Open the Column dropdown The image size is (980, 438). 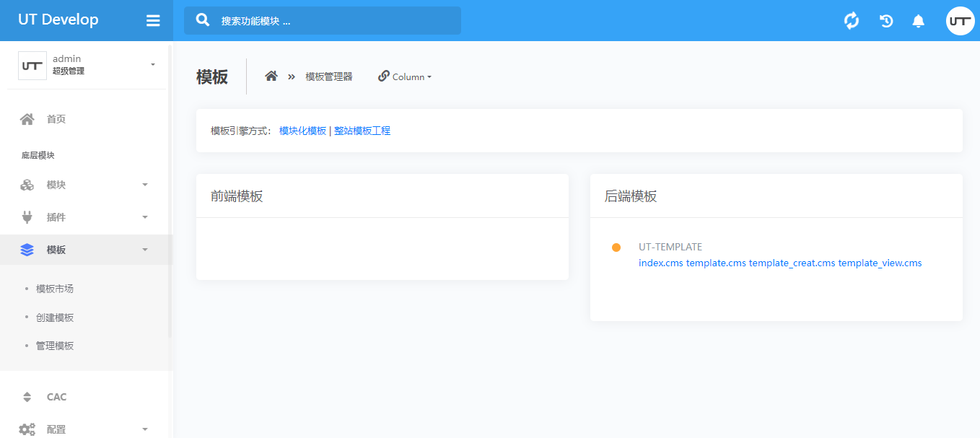[405, 76]
